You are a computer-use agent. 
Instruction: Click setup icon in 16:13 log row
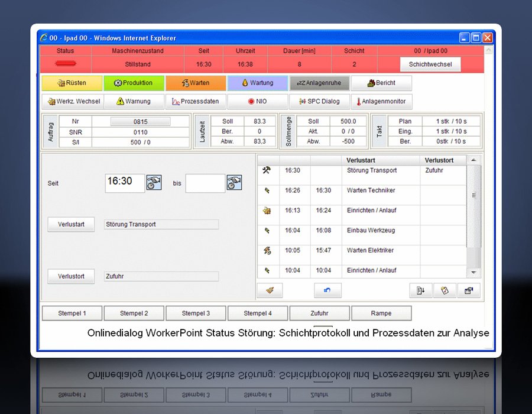tap(267, 211)
